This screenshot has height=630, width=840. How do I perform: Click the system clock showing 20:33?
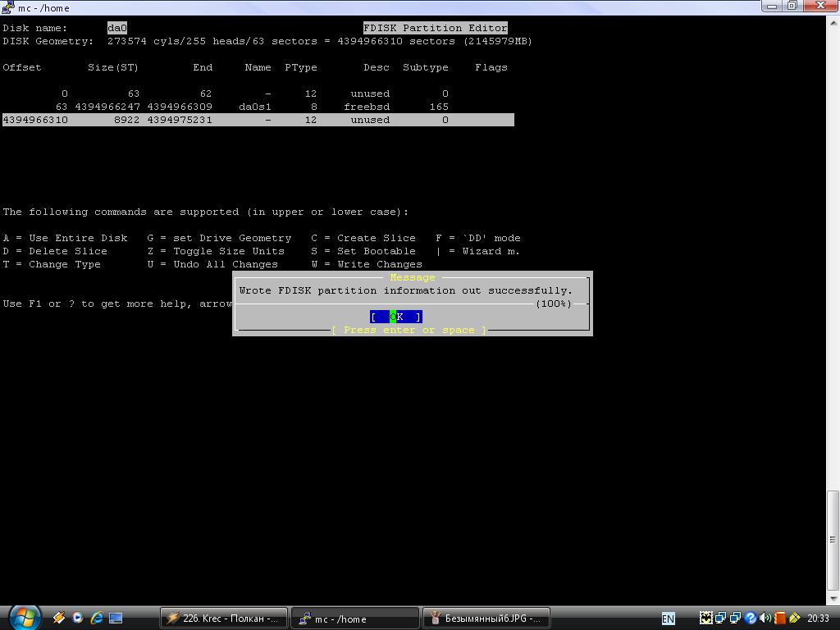pyautogui.click(x=818, y=618)
